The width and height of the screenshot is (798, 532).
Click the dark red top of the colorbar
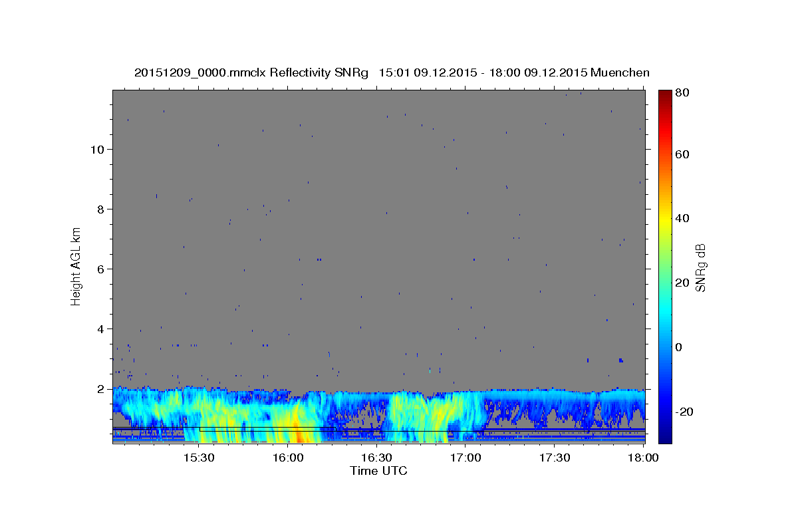click(665, 94)
